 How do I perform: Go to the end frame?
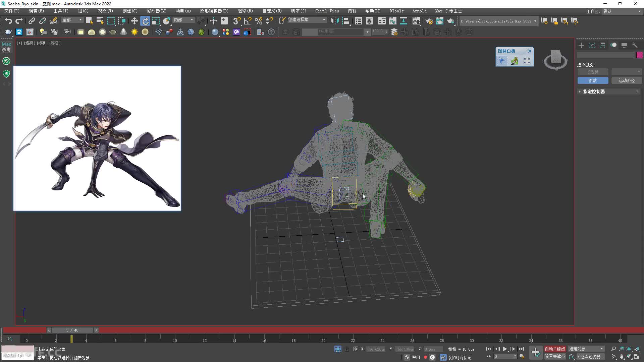coord(521,349)
